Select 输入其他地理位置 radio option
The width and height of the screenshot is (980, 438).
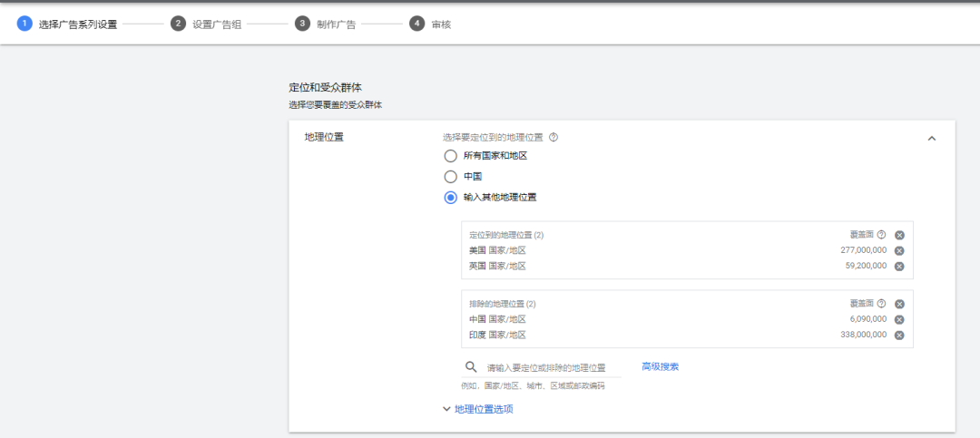click(x=450, y=198)
